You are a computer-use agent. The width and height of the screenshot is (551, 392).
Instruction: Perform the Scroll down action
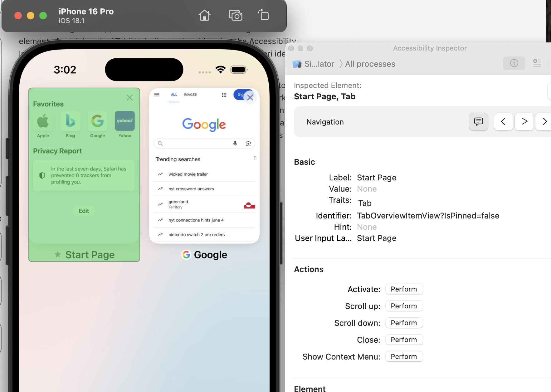tap(404, 323)
